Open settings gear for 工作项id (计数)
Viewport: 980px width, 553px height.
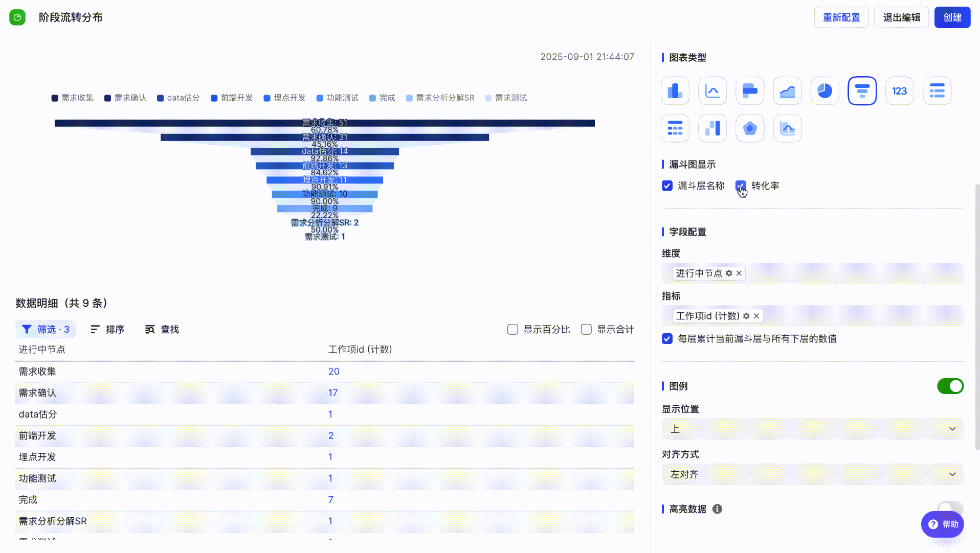click(746, 316)
